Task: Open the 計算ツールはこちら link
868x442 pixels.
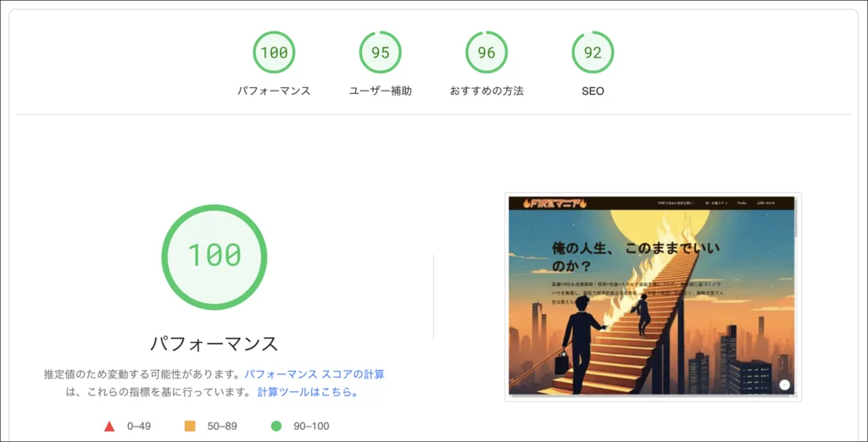Action: [308, 392]
